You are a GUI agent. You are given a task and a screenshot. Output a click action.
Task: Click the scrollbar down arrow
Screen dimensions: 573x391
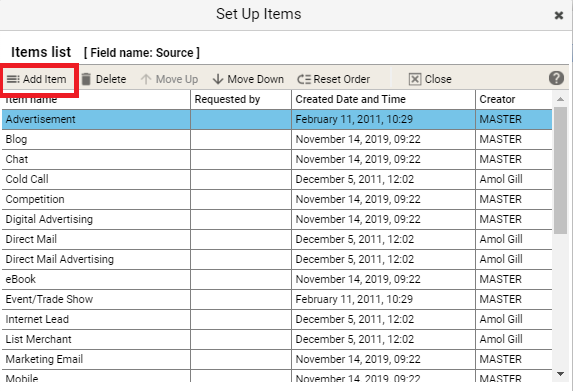pyautogui.click(x=560, y=374)
